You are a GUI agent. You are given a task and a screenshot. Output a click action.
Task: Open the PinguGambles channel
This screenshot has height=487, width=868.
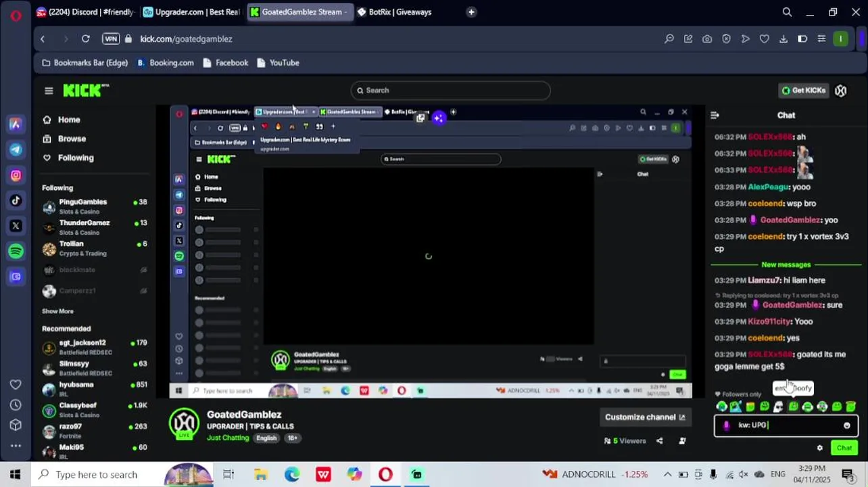(95, 206)
